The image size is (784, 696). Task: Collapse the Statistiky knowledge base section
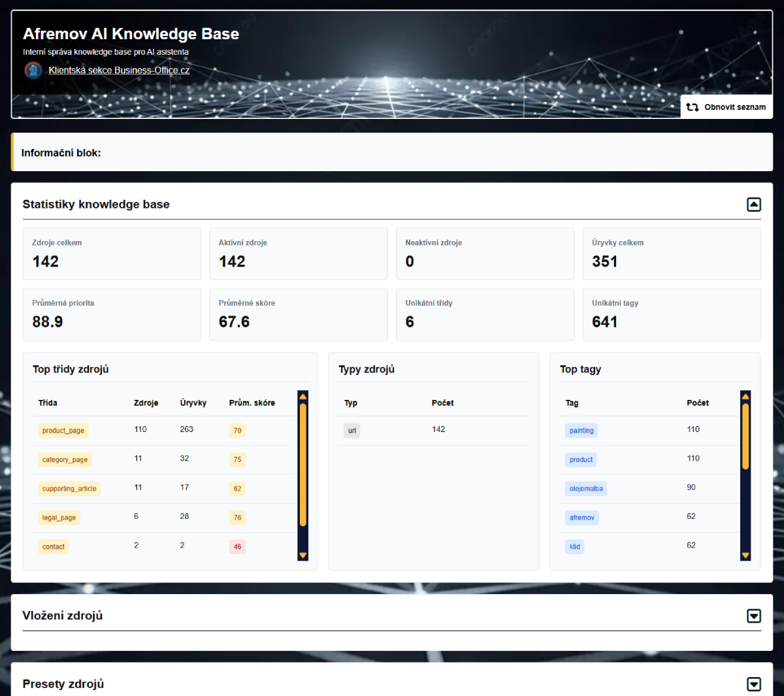754,204
